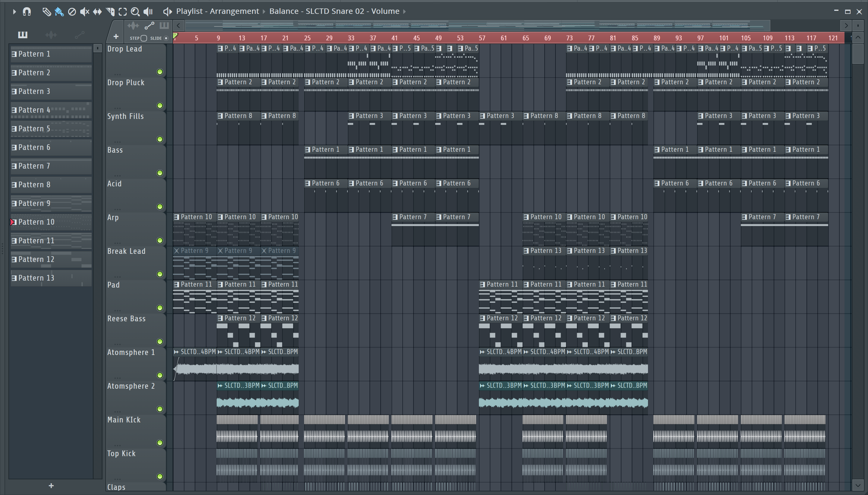Show audio clips in the picker panel
Screen dimensions: 868x495
click(51, 35)
